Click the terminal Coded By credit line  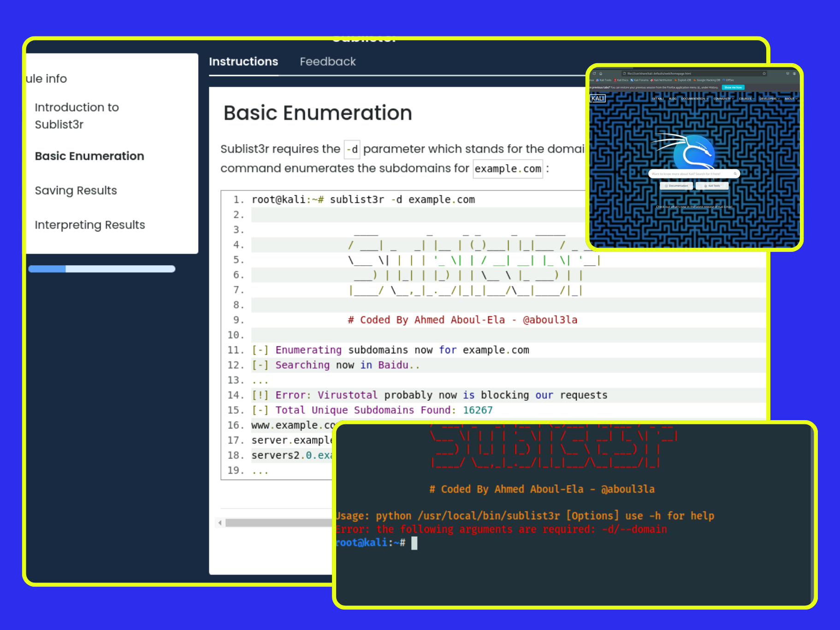coord(542,489)
